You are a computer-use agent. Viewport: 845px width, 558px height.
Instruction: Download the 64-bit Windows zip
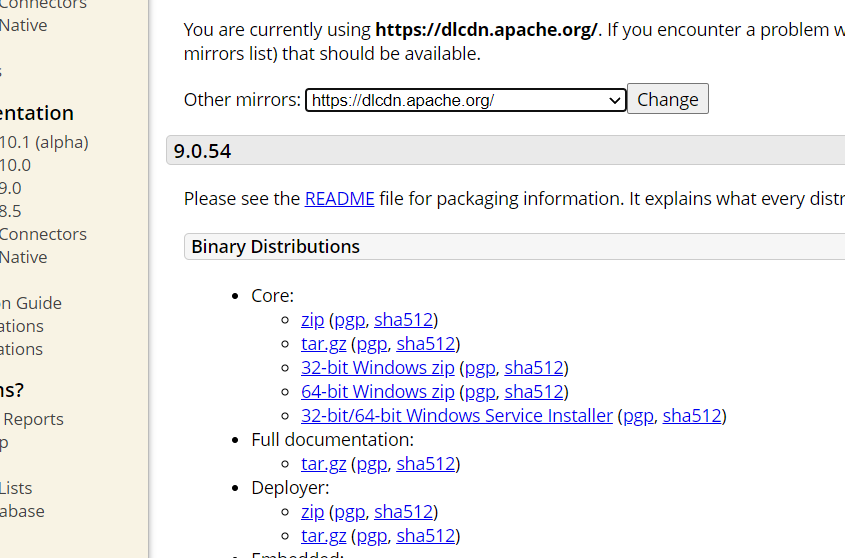click(377, 392)
